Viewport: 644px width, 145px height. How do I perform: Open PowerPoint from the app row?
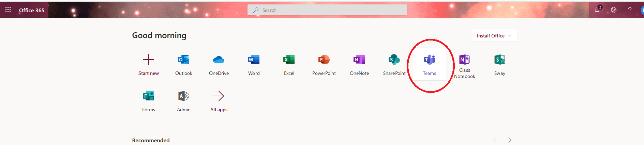coord(324,65)
